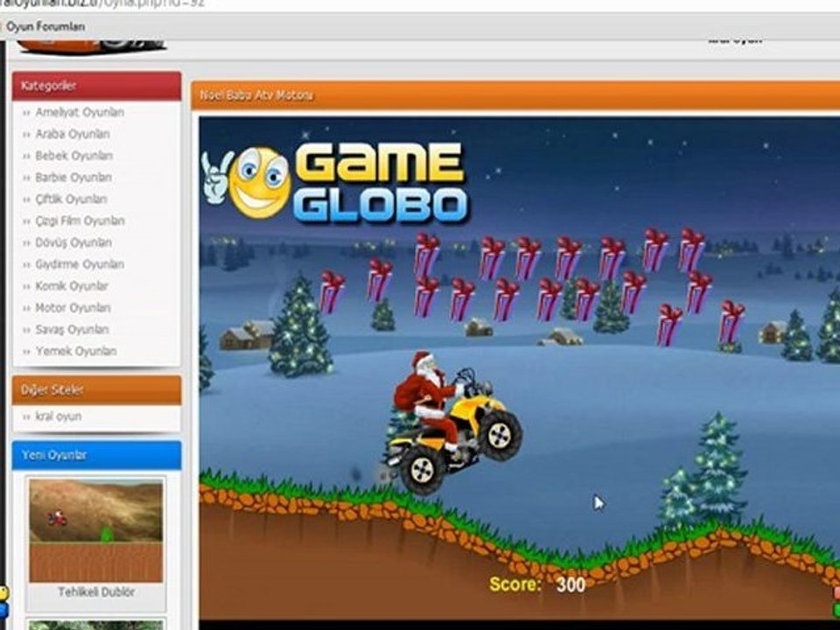Screen dimensions: 840x630
Task: Follow the kral oyun link under Diğer Siteler
Action: point(59,416)
